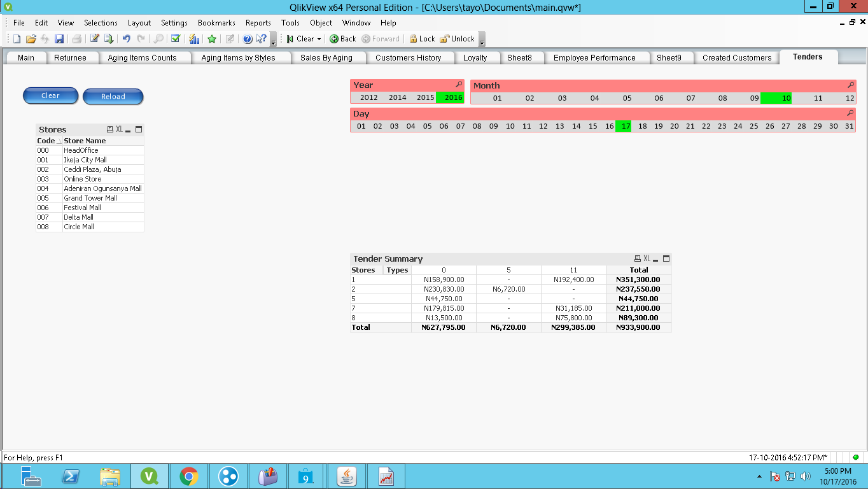Open the Java application in taskbar
868x489 pixels.
point(347,476)
